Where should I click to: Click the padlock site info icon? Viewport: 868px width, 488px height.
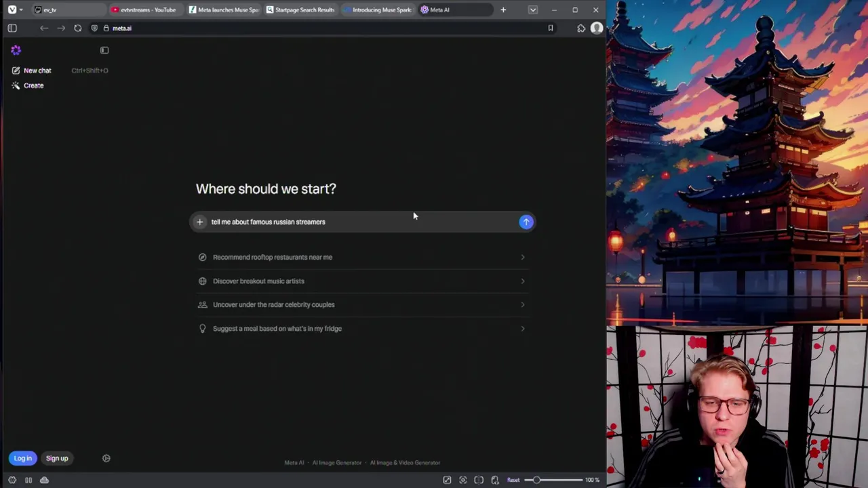point(106,28)
